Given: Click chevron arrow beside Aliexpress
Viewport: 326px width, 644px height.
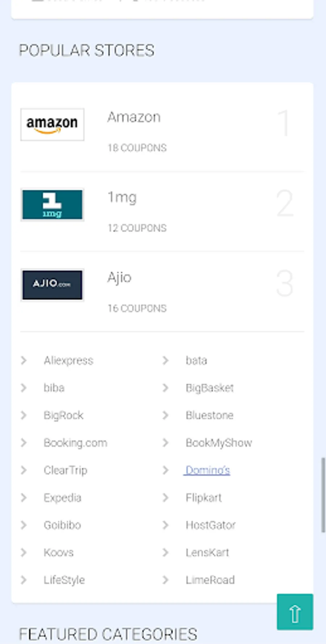Looking at the screenshot, I should click(24, 361).
